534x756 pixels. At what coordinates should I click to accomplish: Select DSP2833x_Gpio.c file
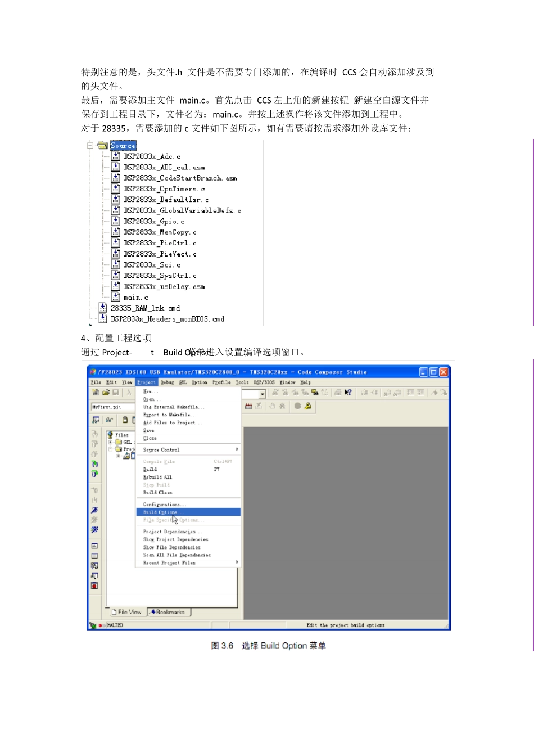click(x=154, y=221)
